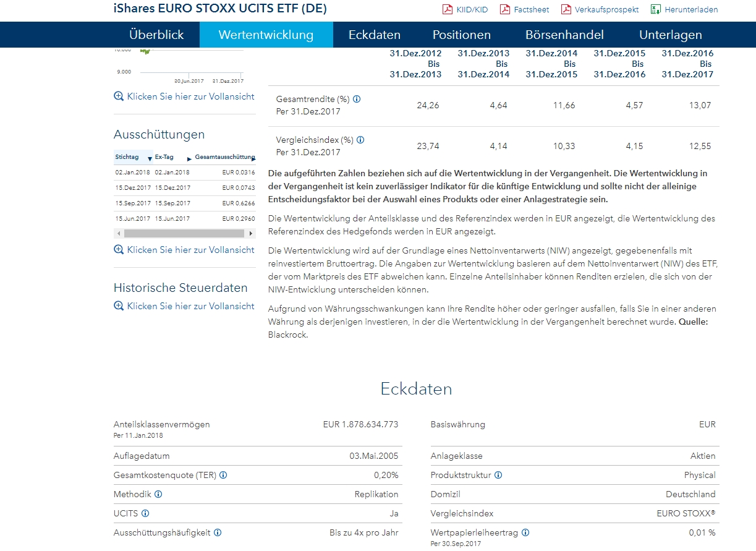Viewport: 756px width, 551px height.
Task: Click magnifier icon under the performance chart
Action: [x=119, y=96]
